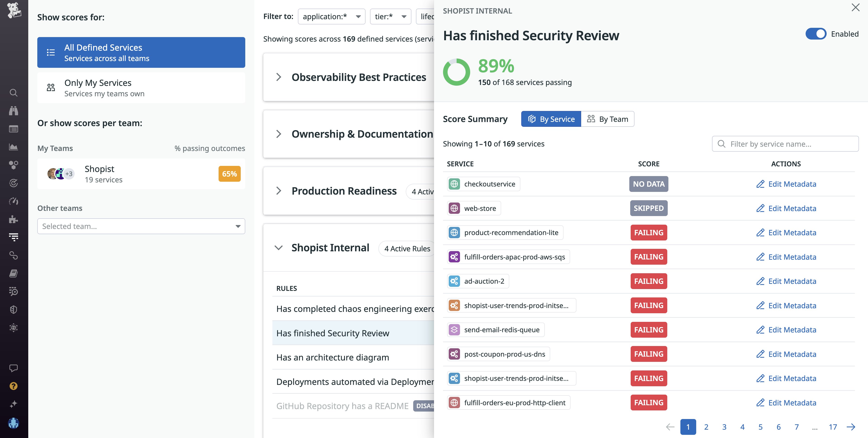Image resolution: width=868 pixels, height=438 pixels.
Task: Open the binoculars icon in left sidebar
Action: pyautogui.click(x=14, y=111)
